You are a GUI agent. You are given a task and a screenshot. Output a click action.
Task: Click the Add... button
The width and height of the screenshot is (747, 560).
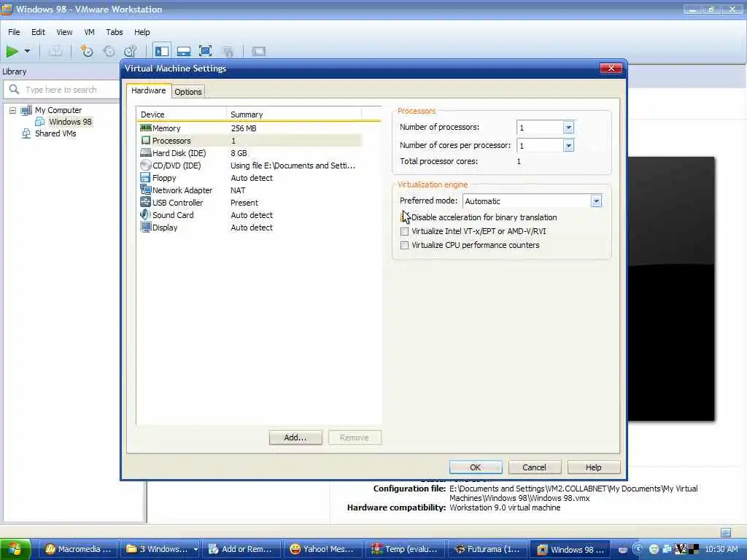click(295, 437)
